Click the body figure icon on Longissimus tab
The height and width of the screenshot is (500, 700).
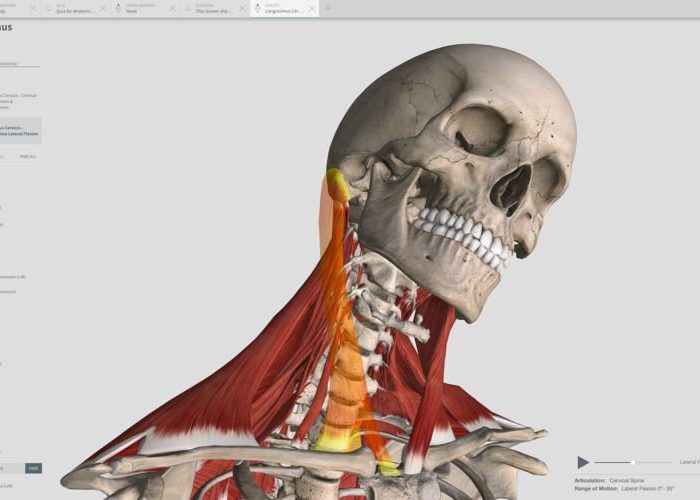(257, 8)
